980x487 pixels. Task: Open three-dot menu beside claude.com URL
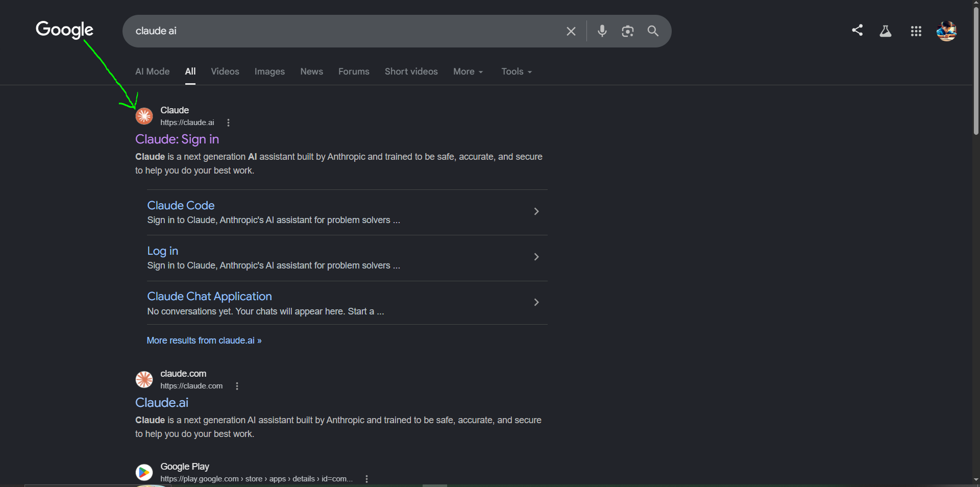click(237, 386)
